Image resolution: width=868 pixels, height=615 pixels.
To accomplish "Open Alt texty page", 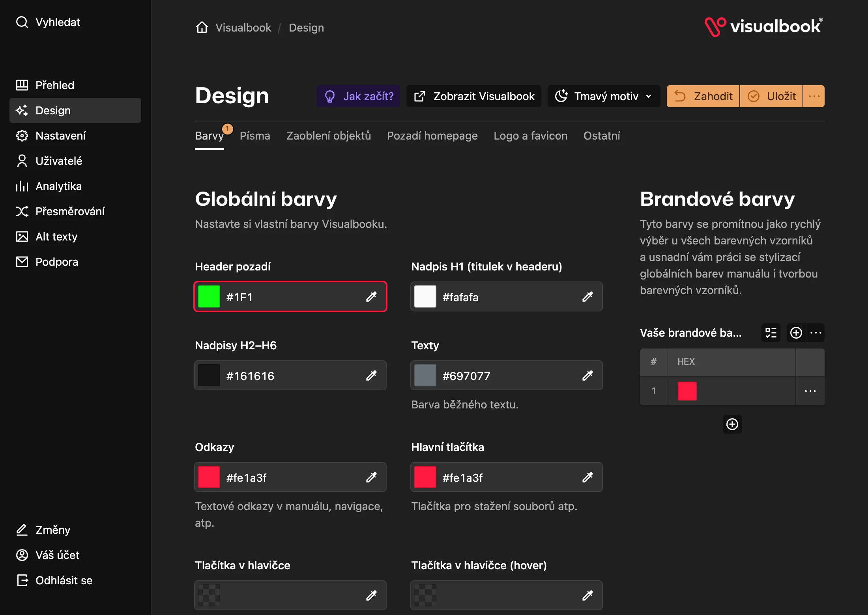I will (75, 237).
